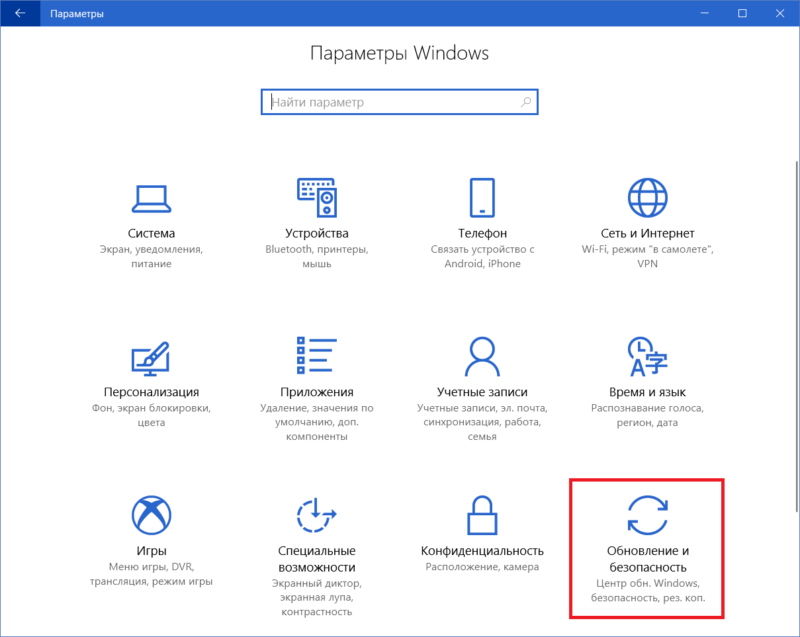Open the Учетные записи person icon
800x637 pixels.
[482, 357]
